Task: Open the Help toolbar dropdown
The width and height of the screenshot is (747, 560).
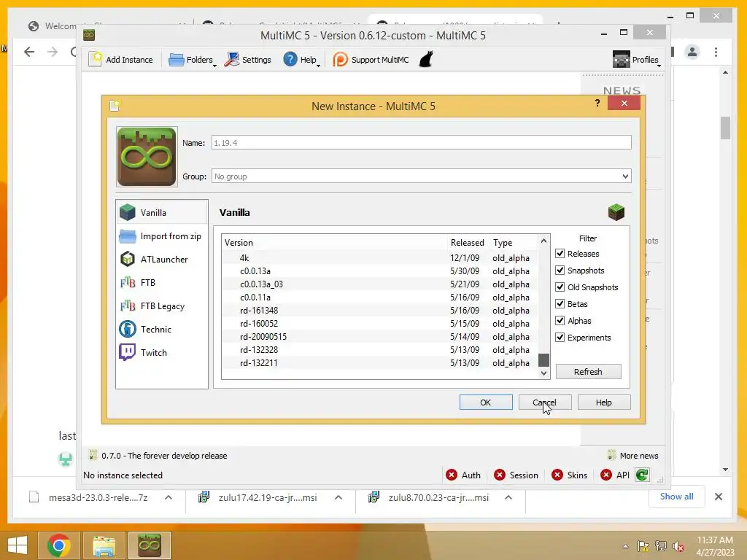Action: pyautogui.click(x=301, y=60)
